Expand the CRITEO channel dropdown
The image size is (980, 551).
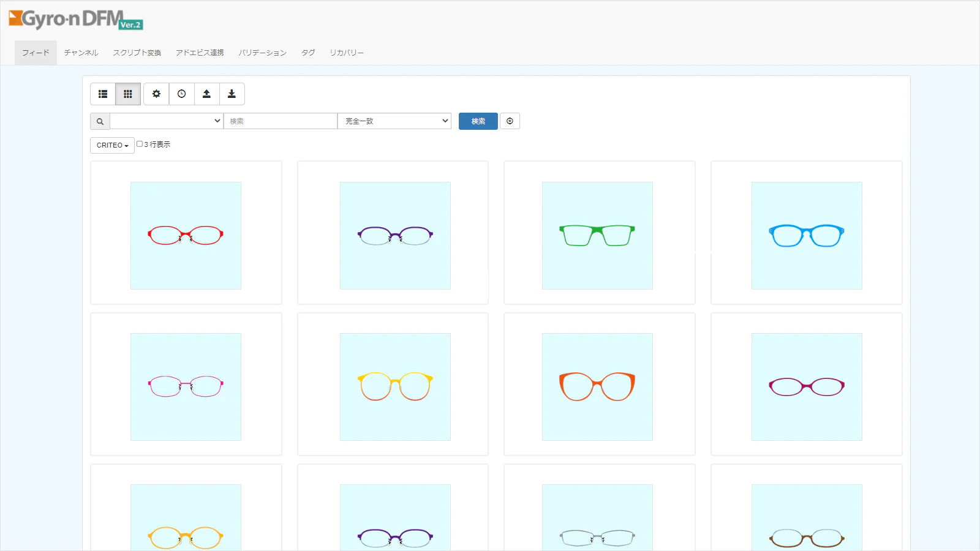pyautogui.click(x=112, y=145)
